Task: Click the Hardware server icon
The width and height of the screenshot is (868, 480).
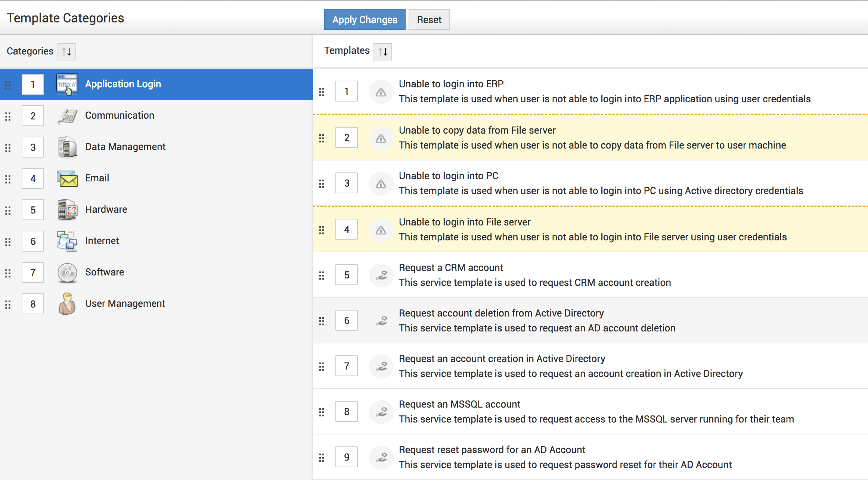Action: pyautogui.click(x=67, y=210)
